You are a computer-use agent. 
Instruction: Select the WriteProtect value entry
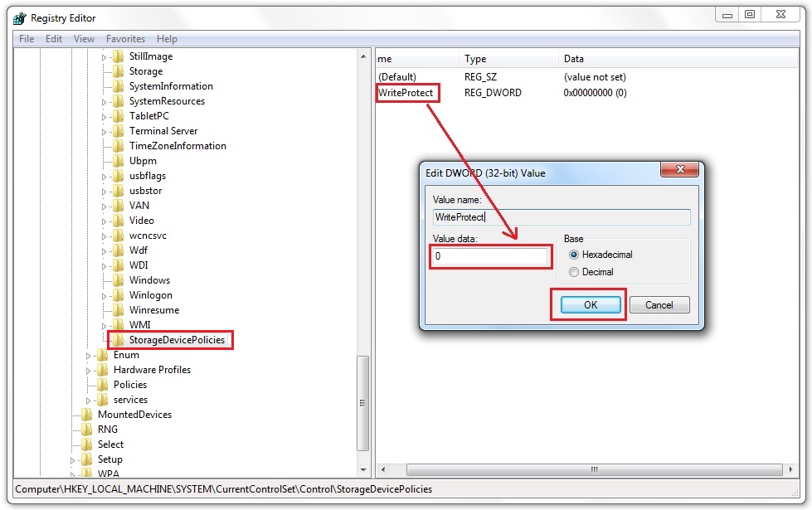pyautogui.click(x=406, y=93)
